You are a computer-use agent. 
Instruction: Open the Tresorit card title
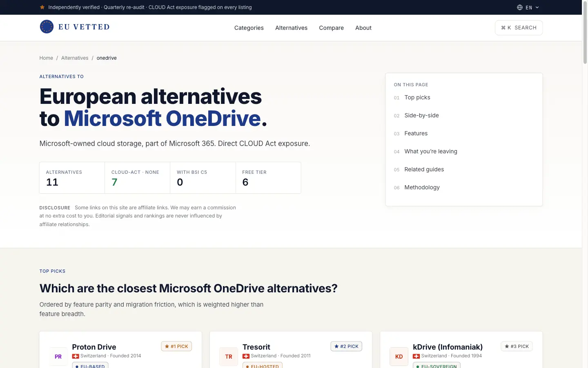point(256,347)
